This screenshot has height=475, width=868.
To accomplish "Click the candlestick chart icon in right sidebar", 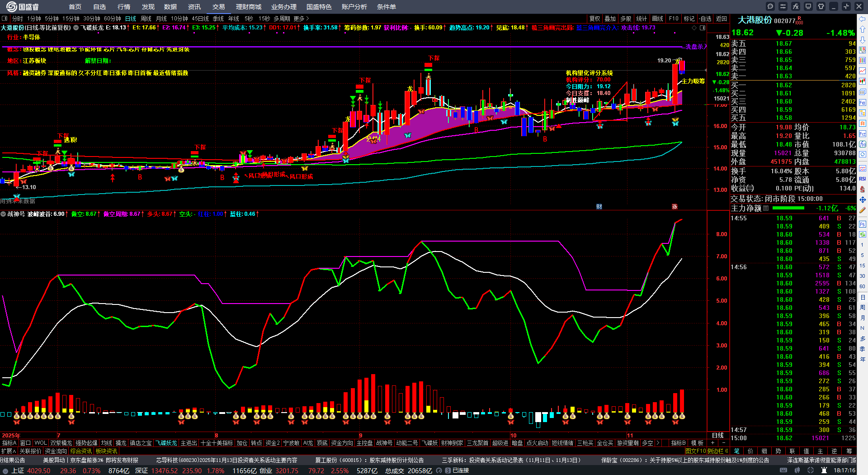I will [x=863, y=81].
